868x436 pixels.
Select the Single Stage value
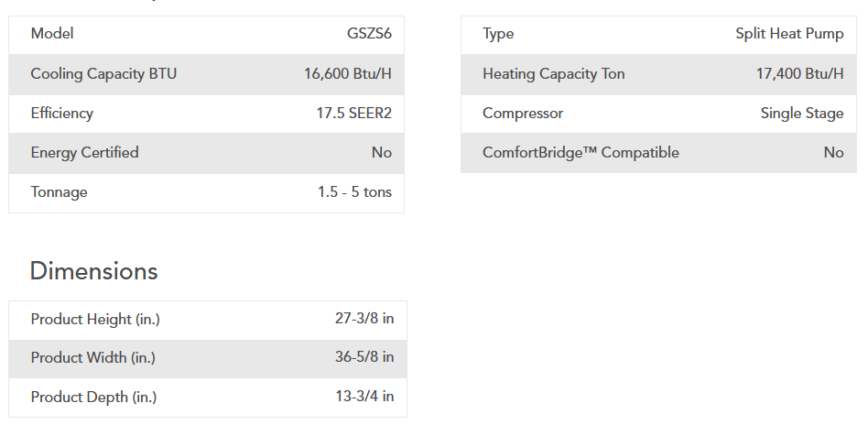(x=802, y=114)
